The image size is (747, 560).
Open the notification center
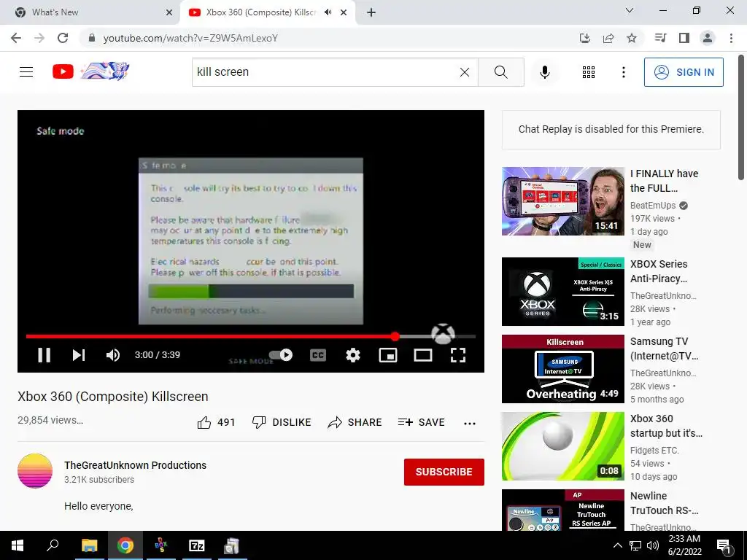(724, 545)
